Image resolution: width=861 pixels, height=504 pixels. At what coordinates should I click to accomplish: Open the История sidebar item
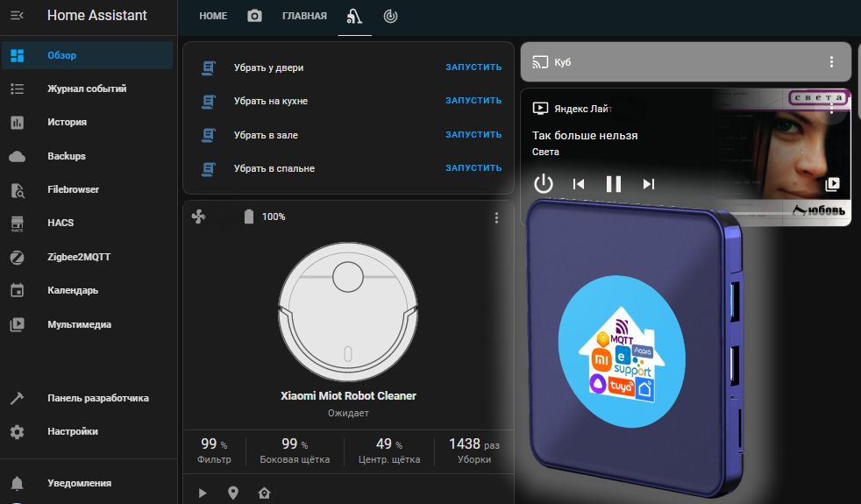point(87,122)
